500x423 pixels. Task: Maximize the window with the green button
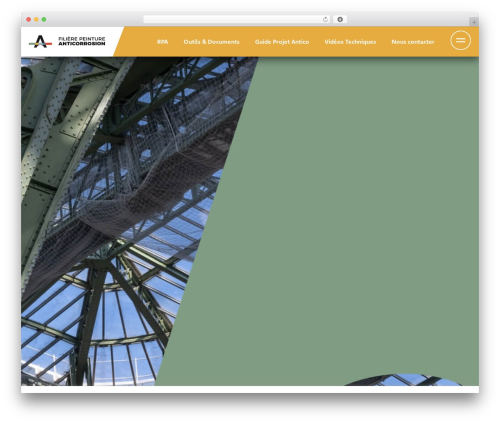tap(44, 20)
